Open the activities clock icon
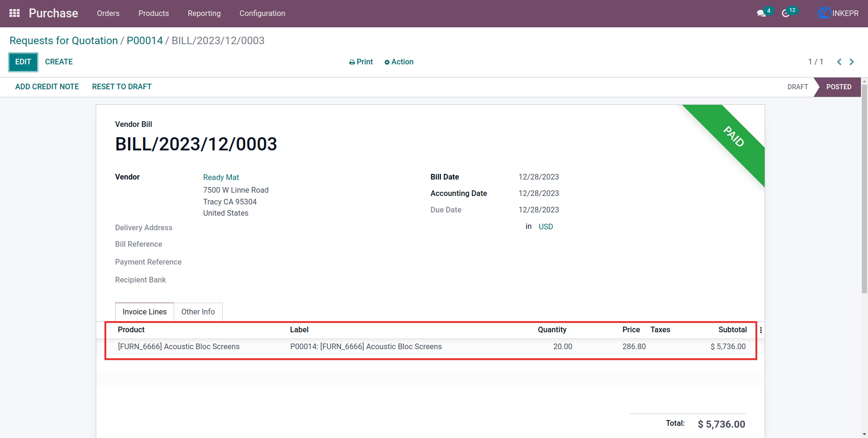The image size is (868, 438). (786, 14)
